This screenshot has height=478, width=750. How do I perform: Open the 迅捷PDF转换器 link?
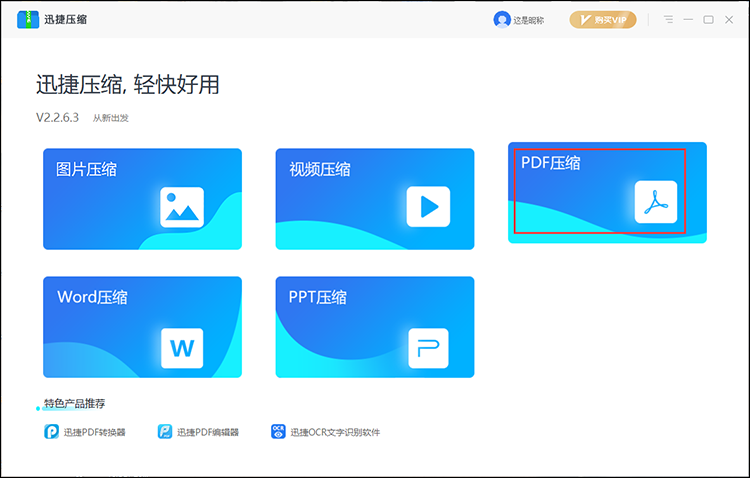click(x=95, y=433)
